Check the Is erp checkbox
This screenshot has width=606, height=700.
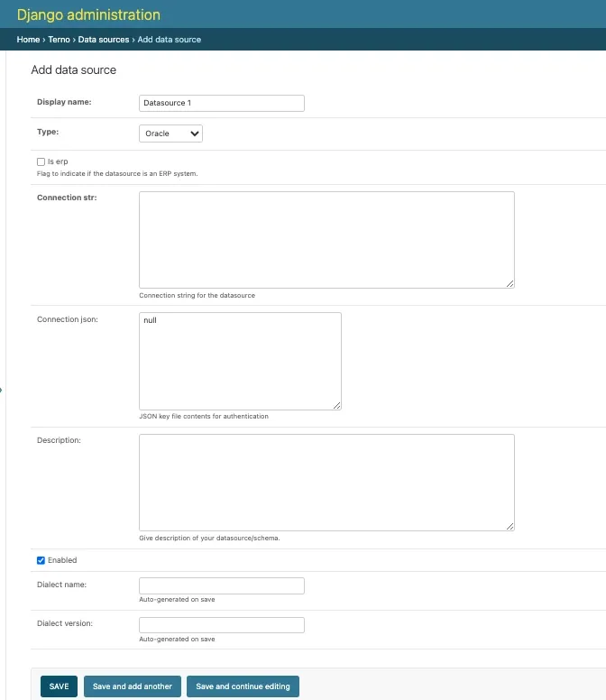tap(41, 161)
